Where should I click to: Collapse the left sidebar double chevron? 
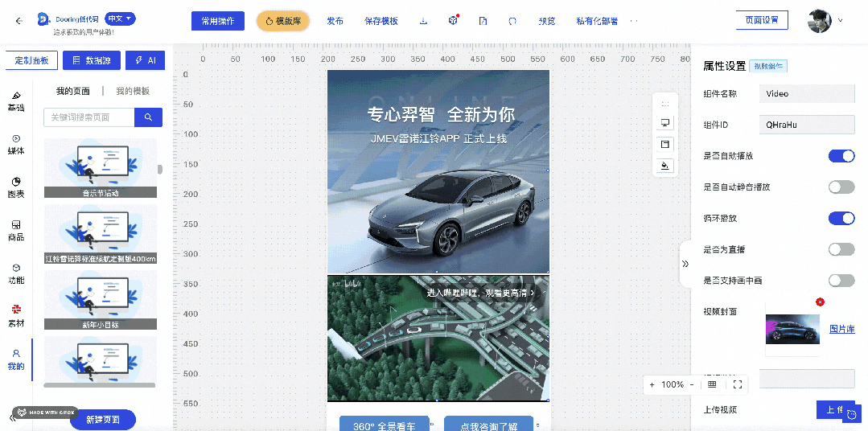click(x=12, y=418)
